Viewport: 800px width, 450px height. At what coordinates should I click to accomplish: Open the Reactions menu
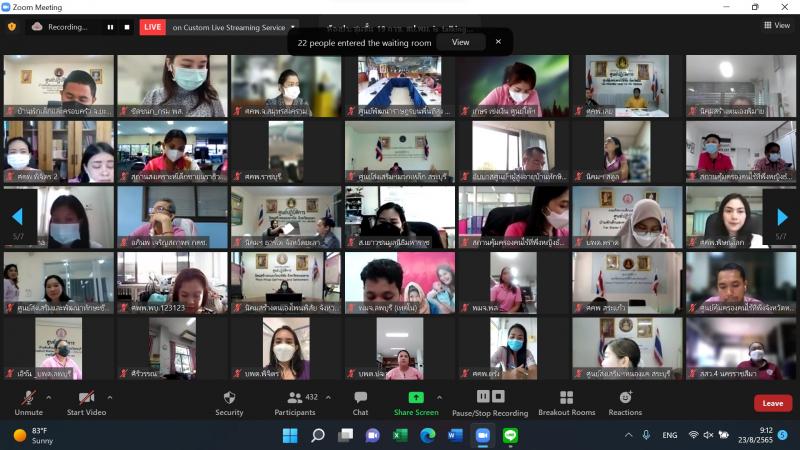pyautogui.click(x=625, y=403)
